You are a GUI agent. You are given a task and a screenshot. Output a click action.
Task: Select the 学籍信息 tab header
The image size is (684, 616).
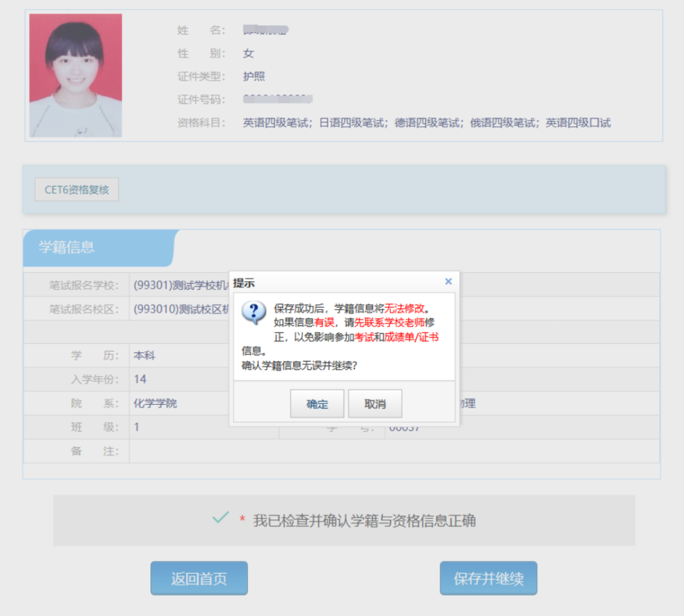[67, 247]
